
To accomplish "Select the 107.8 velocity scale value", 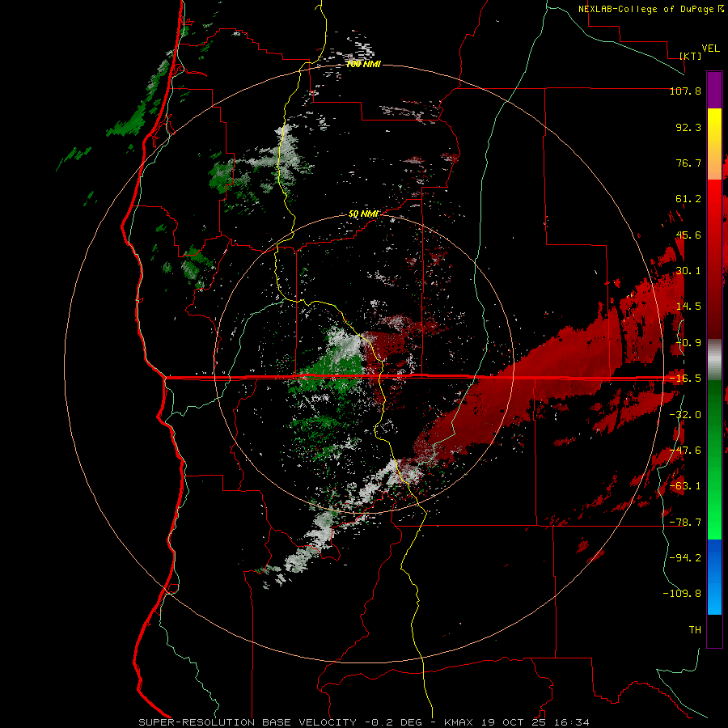I will pyautogui.click(x=685, y=91).
